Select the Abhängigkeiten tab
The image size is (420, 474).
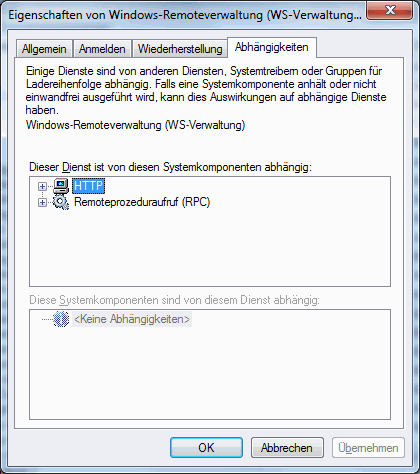click(x=272, y=47)
